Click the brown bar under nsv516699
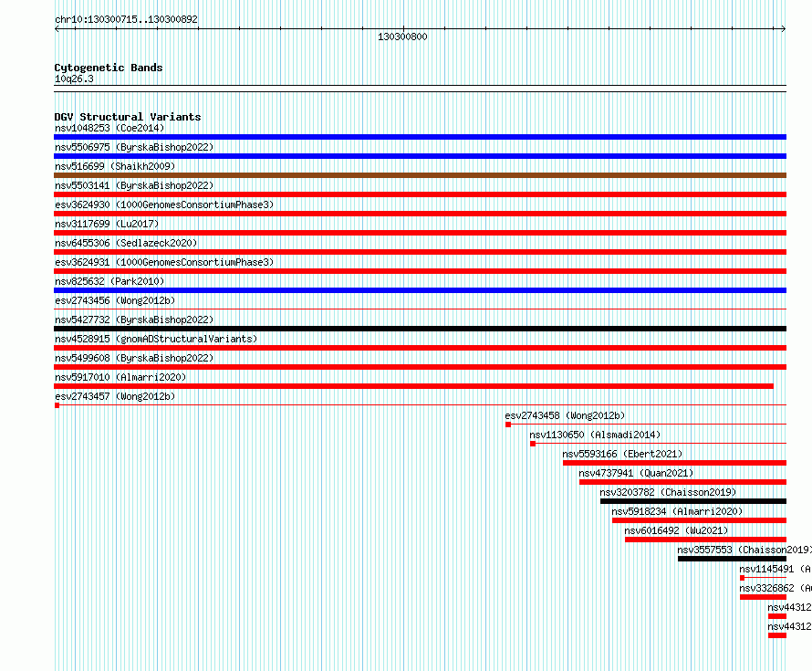The image size is (812, 671). (420, 175)
